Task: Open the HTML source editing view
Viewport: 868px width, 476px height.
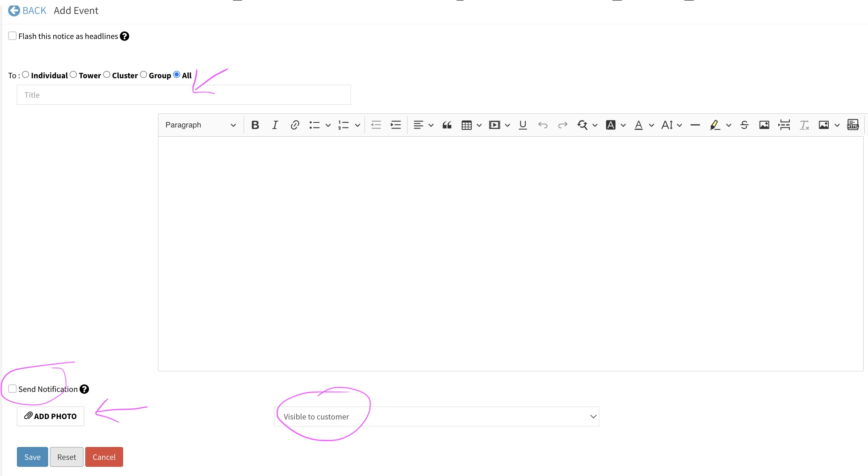Action: [853, 125]
